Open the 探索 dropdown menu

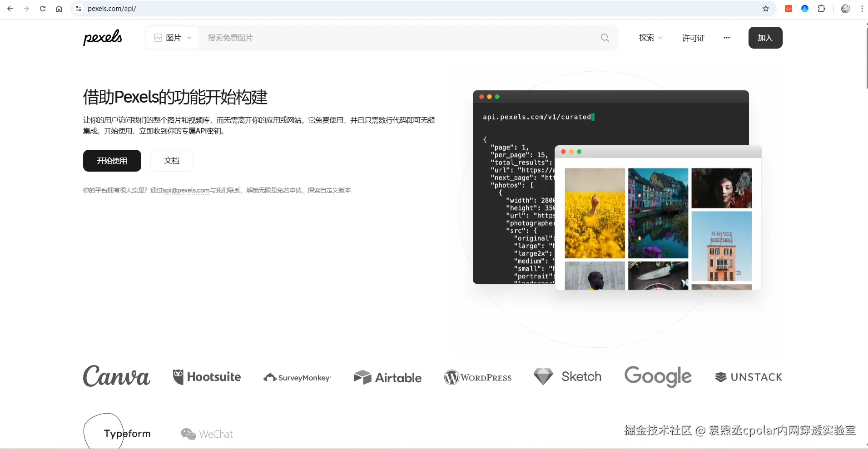(650, 38)
